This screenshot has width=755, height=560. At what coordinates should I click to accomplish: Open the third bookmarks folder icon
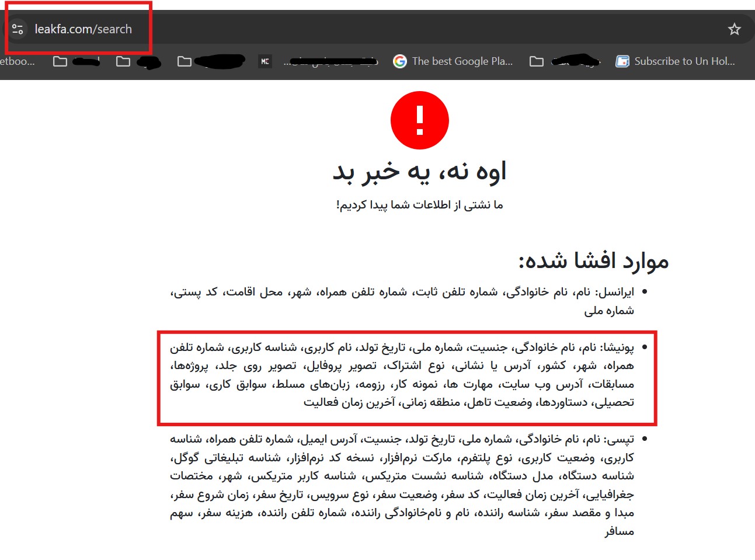(x=185, y=61)
